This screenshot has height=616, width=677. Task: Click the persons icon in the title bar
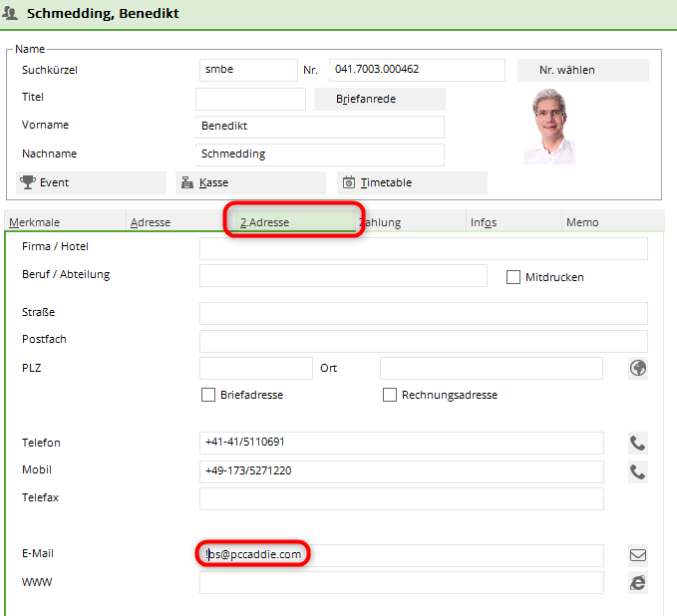[x=10, y=13]
